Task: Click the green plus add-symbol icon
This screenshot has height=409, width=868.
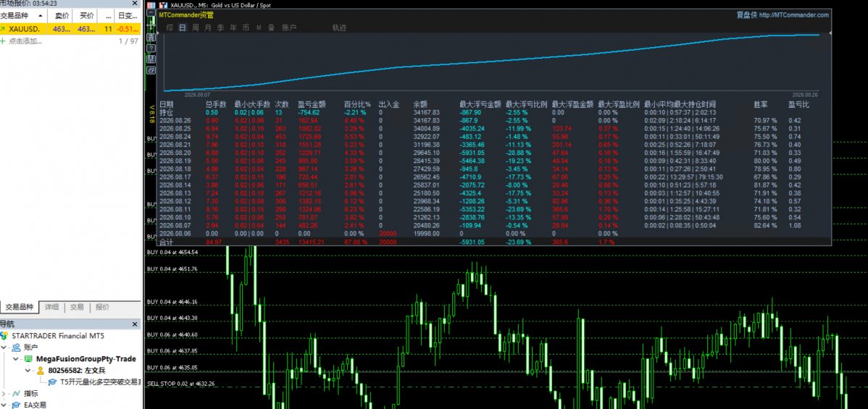Action: [4, 41]
